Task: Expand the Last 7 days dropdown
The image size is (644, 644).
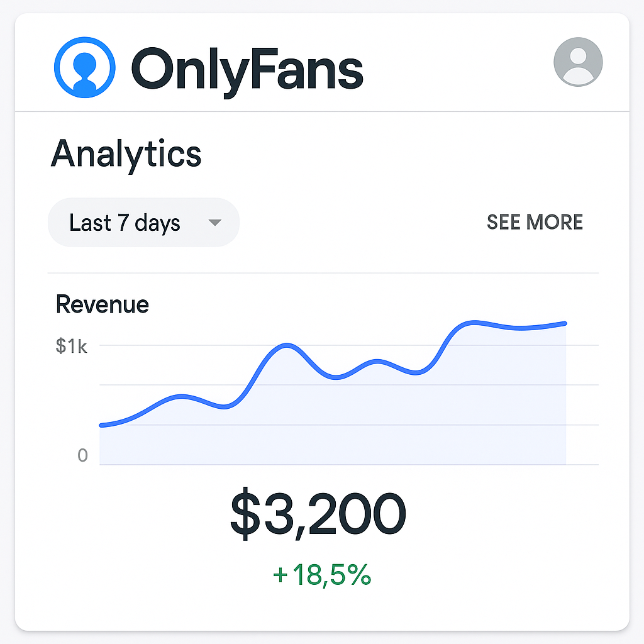Action: [144, 222]
